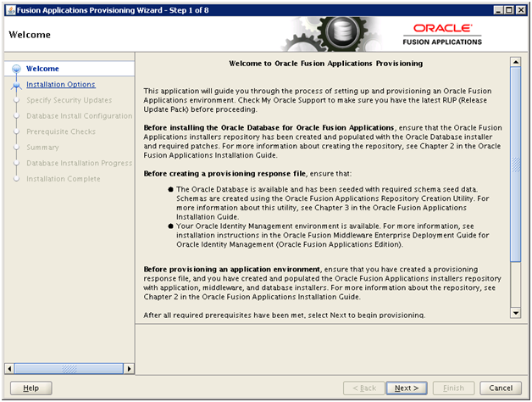532x402 pixels.
Task: Click scroll up arrow of content pane
Action: pos(515,62)
